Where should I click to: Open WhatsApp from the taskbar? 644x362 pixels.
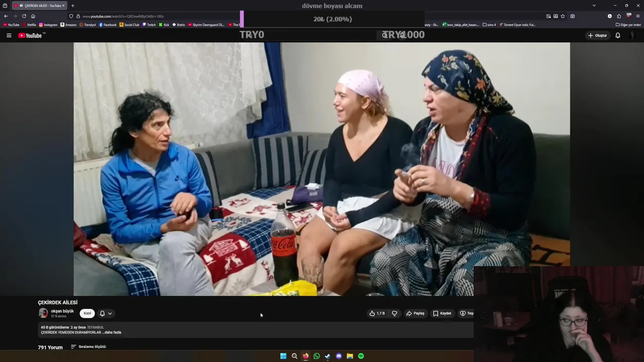click(x=316, y=356)
